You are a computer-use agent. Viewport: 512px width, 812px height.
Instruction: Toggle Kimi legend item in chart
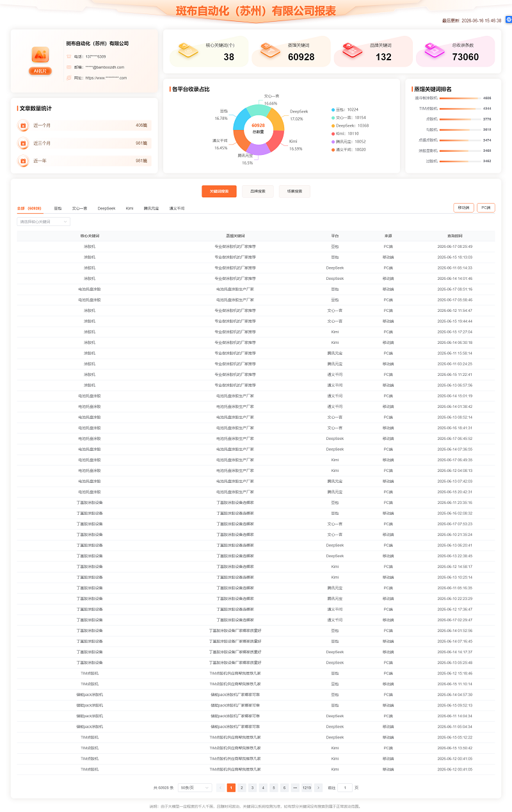coord(346,133)
